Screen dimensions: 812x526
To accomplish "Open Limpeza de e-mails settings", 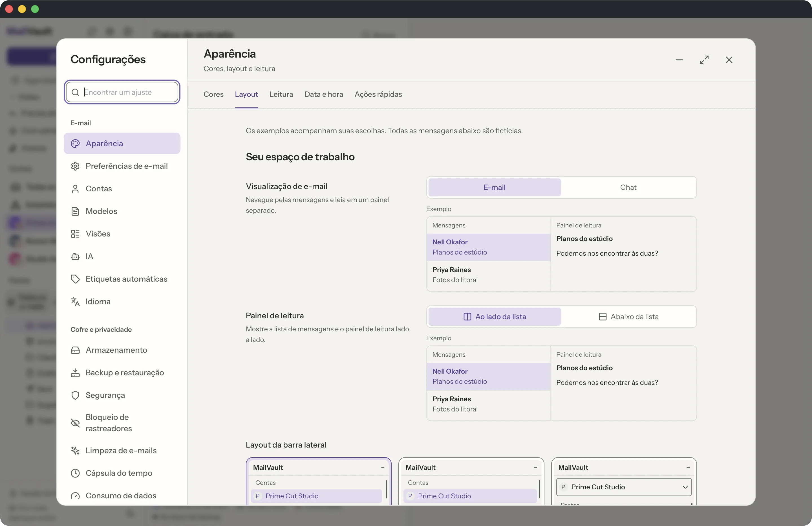I will pyautogui.click(x=122, y=451).
